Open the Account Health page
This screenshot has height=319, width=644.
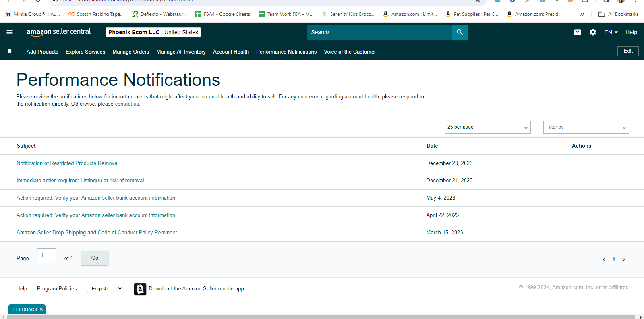coord(231,52)
